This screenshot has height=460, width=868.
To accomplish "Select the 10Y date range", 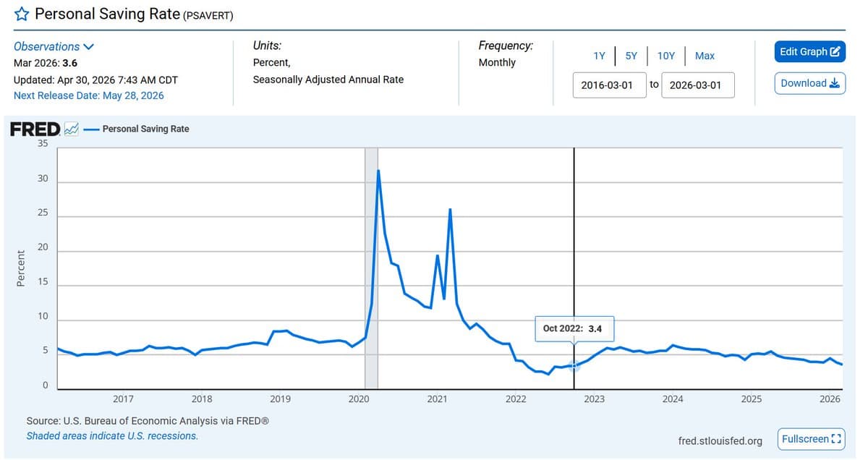I will (665, 56).
